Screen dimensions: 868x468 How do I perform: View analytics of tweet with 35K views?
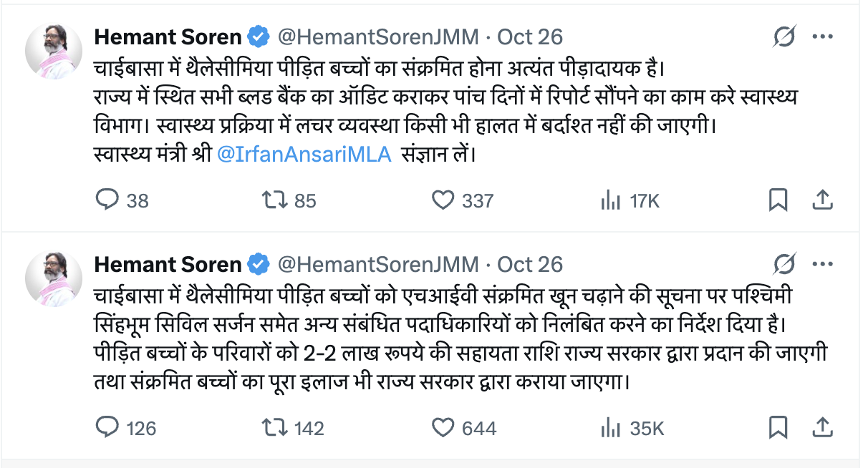tap(611, 428)
